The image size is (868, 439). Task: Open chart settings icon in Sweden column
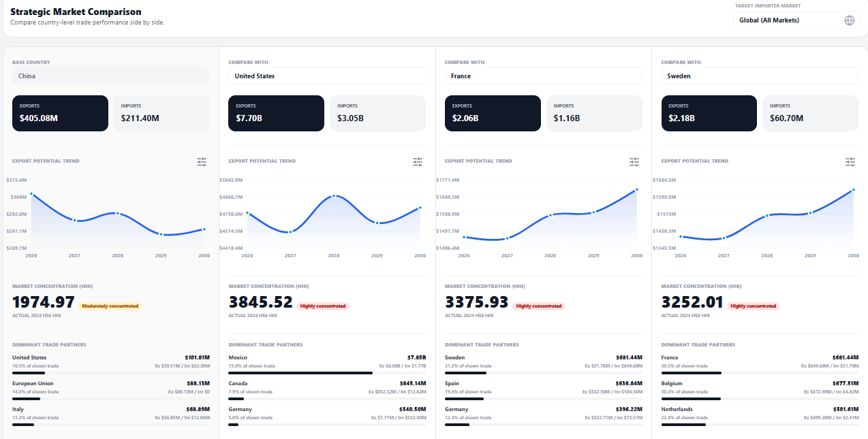(850, 162)
